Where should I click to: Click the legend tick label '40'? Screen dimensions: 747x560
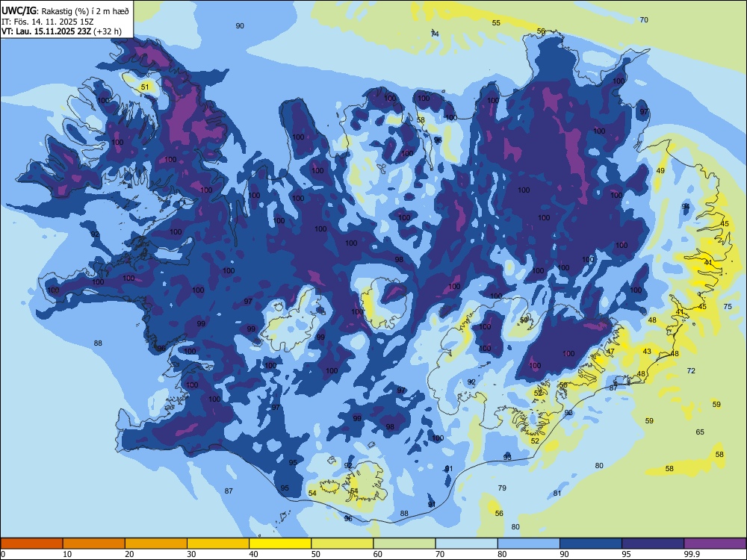pyautogui.click(x=254, y=554)
